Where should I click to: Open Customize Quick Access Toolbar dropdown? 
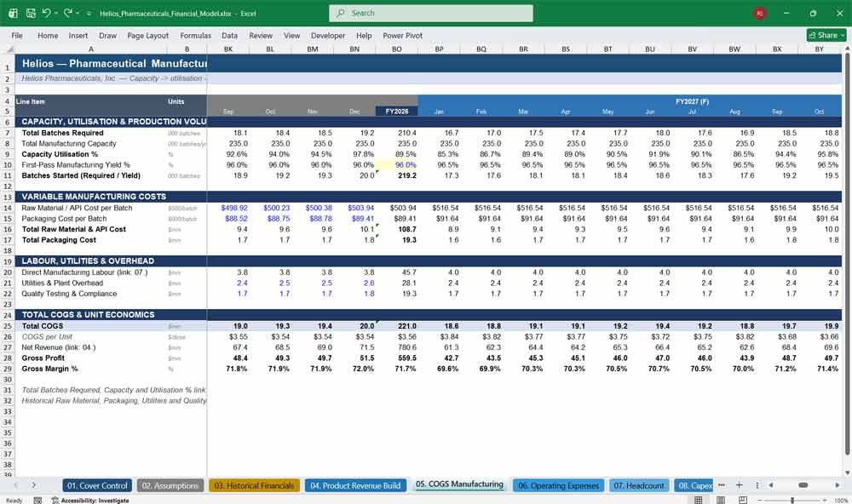tap(89, 13)
